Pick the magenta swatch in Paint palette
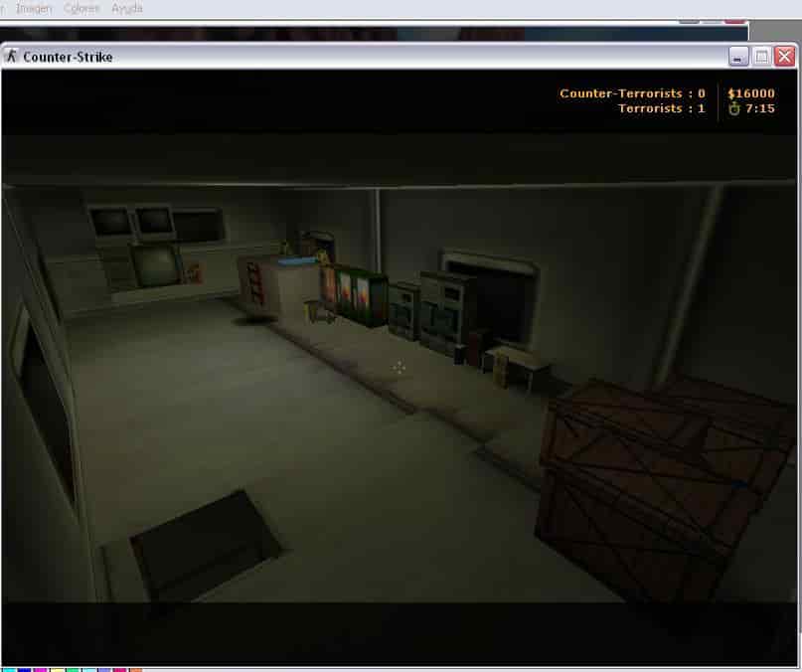The image size is (802, 672). 41,670
